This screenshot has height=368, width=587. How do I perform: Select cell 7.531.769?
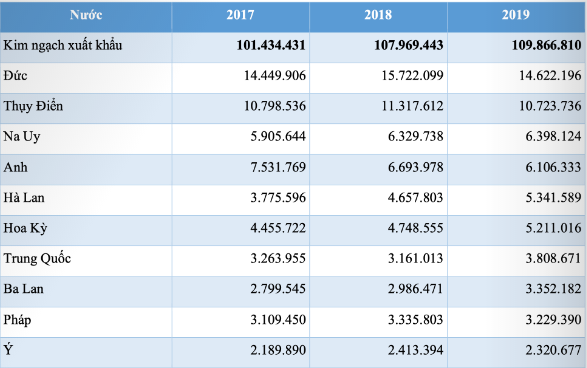coord(278,167)
